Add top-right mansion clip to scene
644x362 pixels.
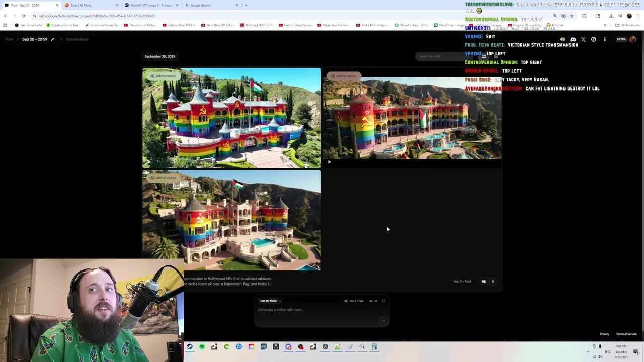coord(343,76)
